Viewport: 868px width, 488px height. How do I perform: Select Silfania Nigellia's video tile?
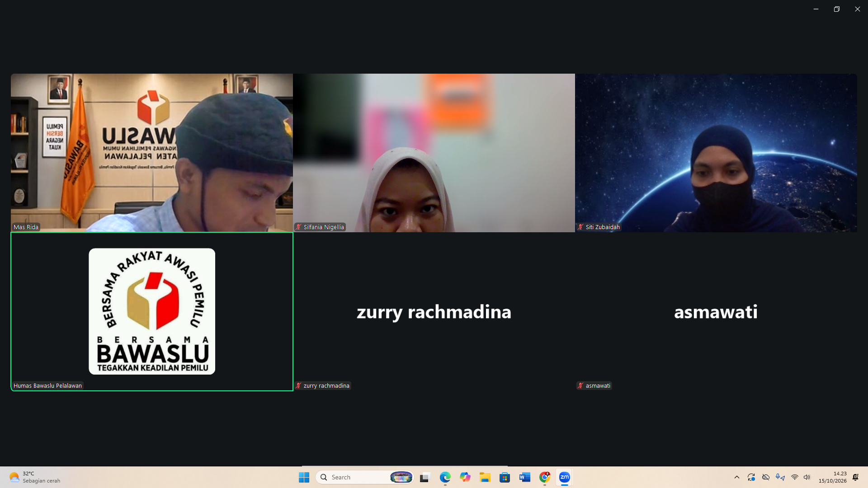434,153
